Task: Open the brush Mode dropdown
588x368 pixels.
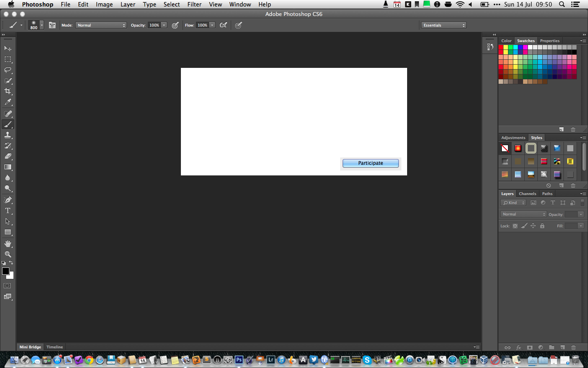Action: pos(101,25)
